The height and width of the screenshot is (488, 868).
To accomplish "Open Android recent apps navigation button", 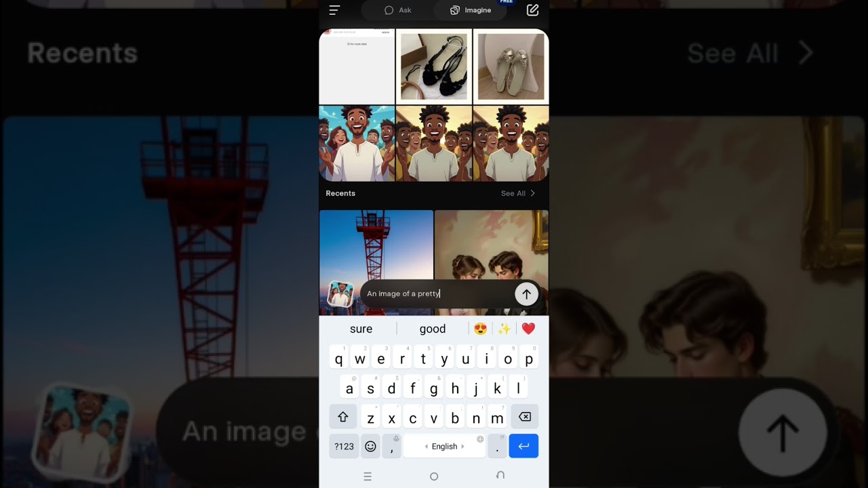I will [x=368, y=476].
